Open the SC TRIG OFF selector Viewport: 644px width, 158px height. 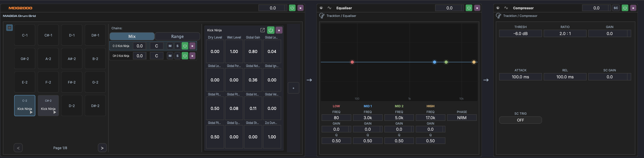click(520, 120)
